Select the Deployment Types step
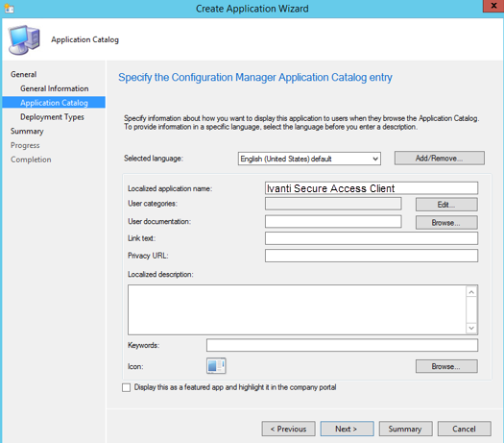This screenshot has height=443, width=504. click(x=52, y=117)
